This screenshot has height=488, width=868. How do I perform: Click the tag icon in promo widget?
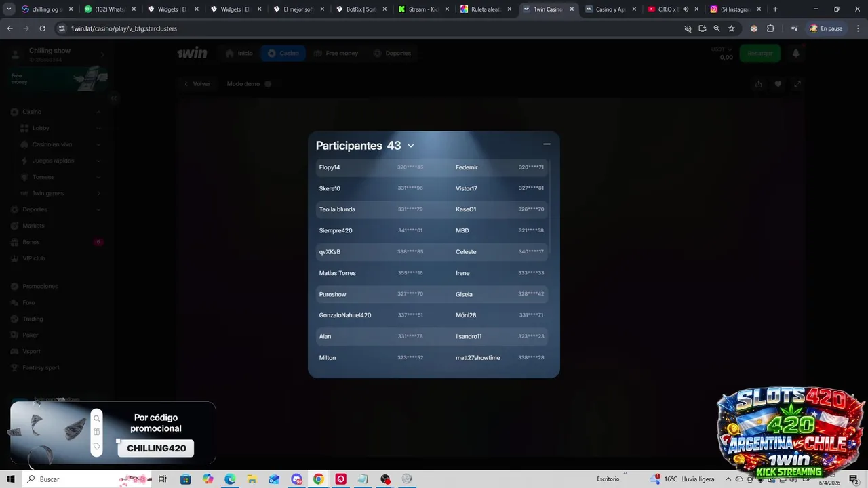click(x=97, y=446)
